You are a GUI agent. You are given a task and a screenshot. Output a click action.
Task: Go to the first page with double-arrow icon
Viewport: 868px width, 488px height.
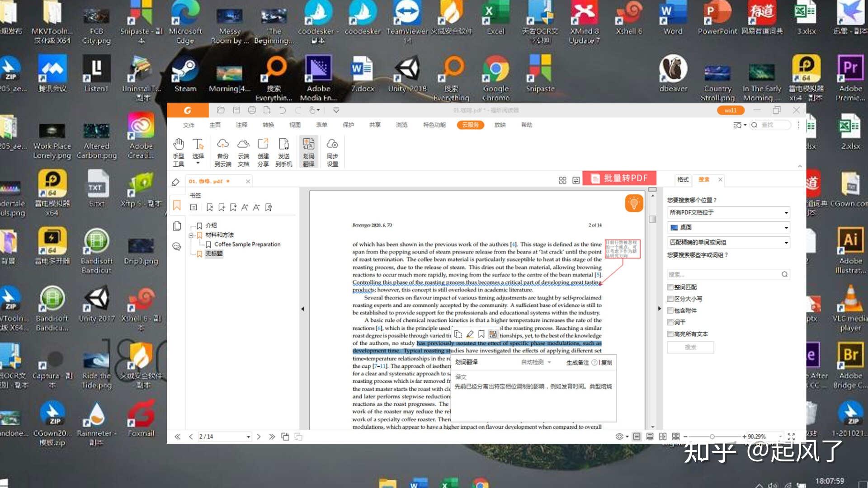pos(178,436)
